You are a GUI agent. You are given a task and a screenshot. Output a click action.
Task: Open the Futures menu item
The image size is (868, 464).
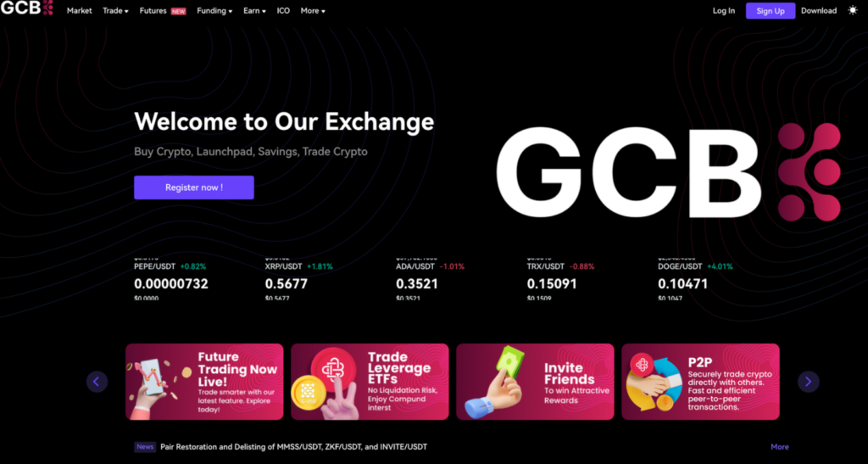(153, 11)
